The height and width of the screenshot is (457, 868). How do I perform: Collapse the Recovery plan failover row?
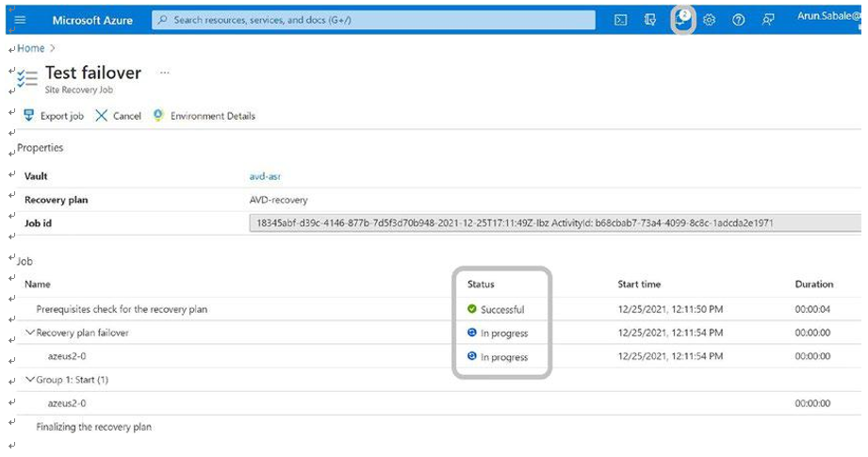point(30,333)
